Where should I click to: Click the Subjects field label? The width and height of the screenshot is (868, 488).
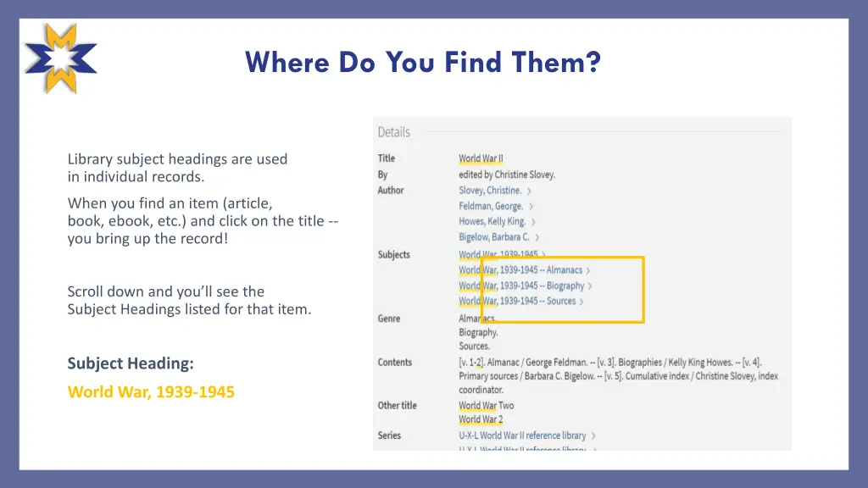pyautogui.click(x=393, y=254)
